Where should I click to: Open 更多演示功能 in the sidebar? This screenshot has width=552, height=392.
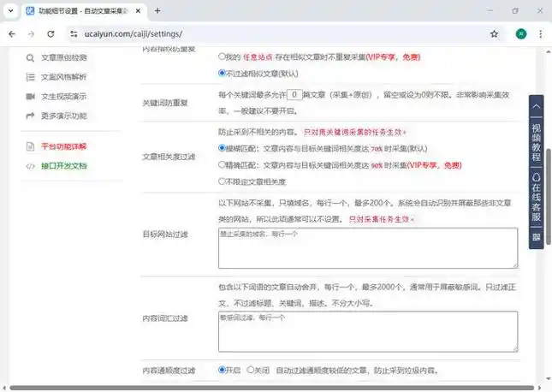coord(63,116)
